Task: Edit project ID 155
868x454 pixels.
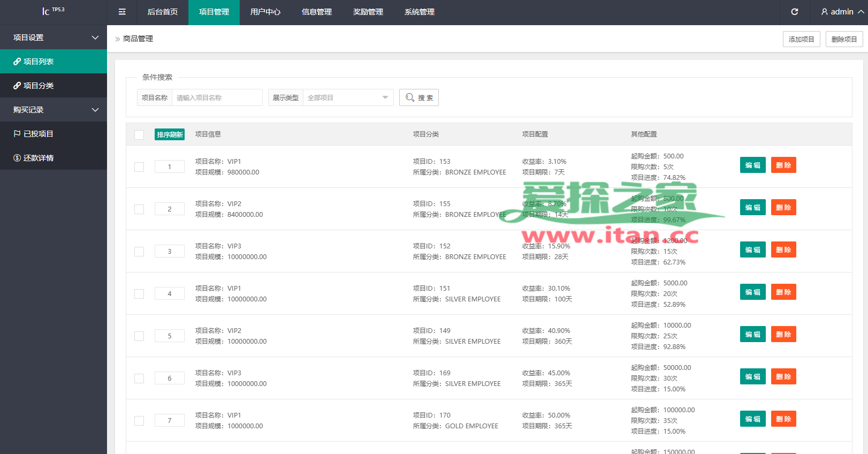Action: coord(753,207)
